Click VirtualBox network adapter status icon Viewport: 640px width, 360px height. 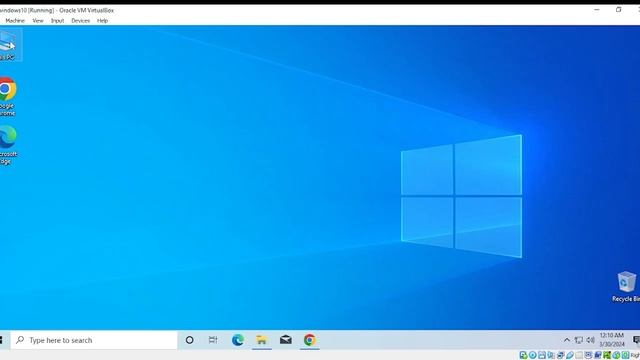pyautogui.click(x=560, y=355)
